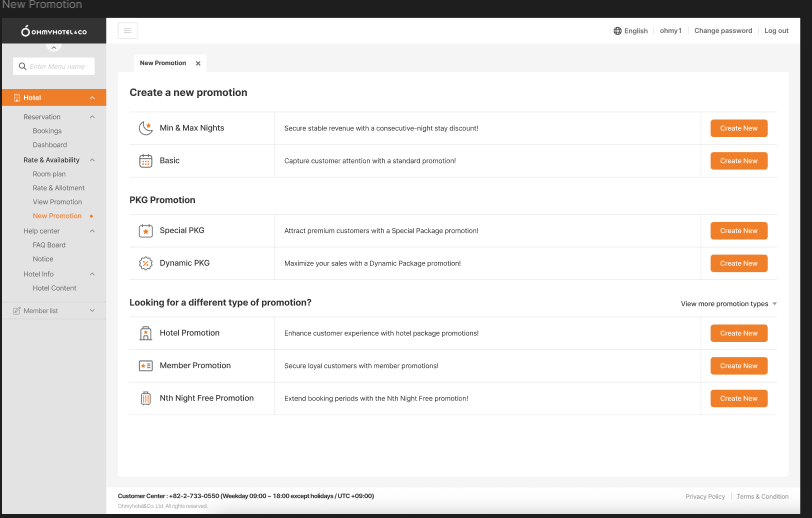The image size is (812, 518).
Task: Click the Nth Night Free Promotion icon
Action: coord(146,398)
